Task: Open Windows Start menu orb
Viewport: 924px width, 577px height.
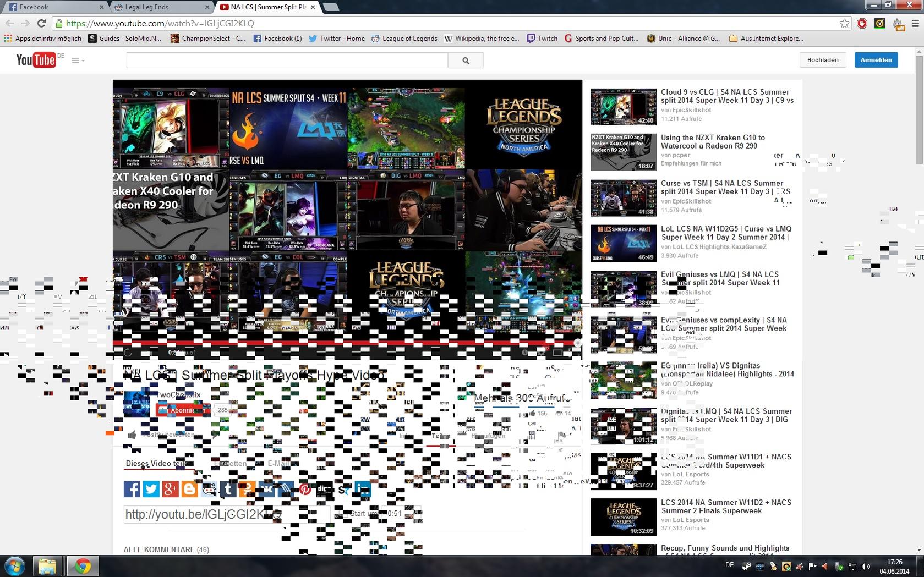Action: [15, 566]
